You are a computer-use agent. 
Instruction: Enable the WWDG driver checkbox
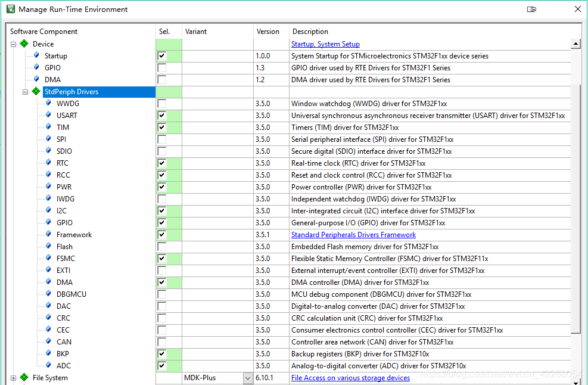coord(161,104)
